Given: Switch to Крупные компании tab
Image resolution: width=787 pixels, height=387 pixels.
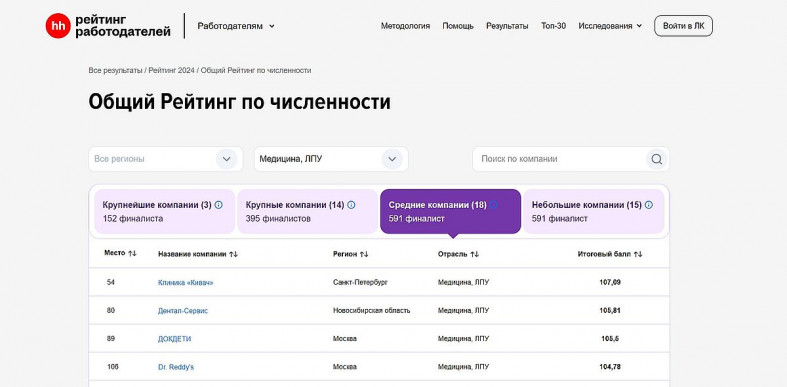Looking at the screenshot, I should click(307, 211).
